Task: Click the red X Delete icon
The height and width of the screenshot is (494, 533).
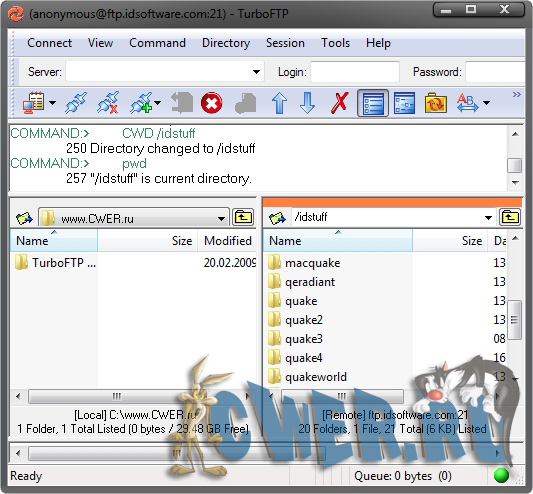Action: pos(340,103)
